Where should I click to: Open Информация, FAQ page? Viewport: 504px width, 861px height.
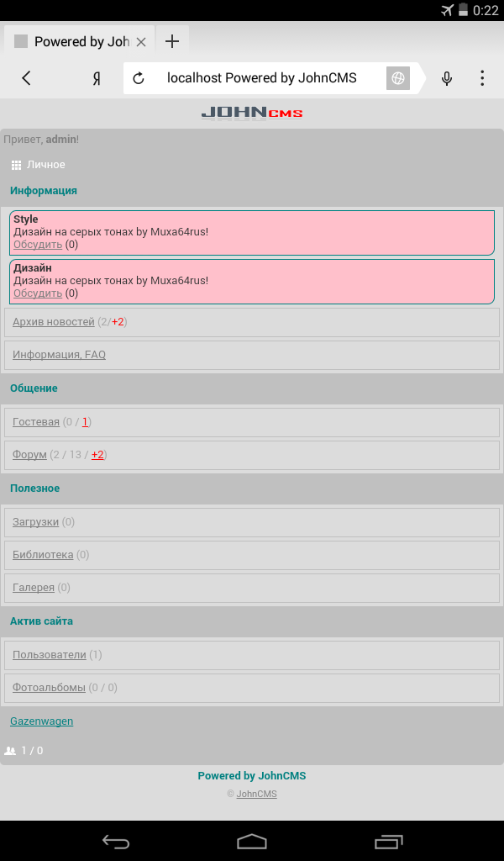click(x=59, y=355)
